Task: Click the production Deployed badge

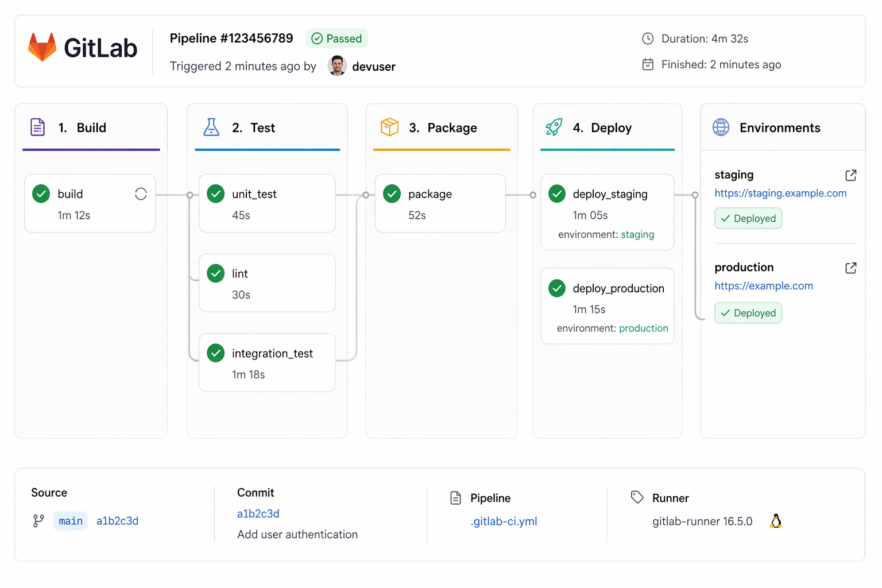Action: (x=748, y=313)
